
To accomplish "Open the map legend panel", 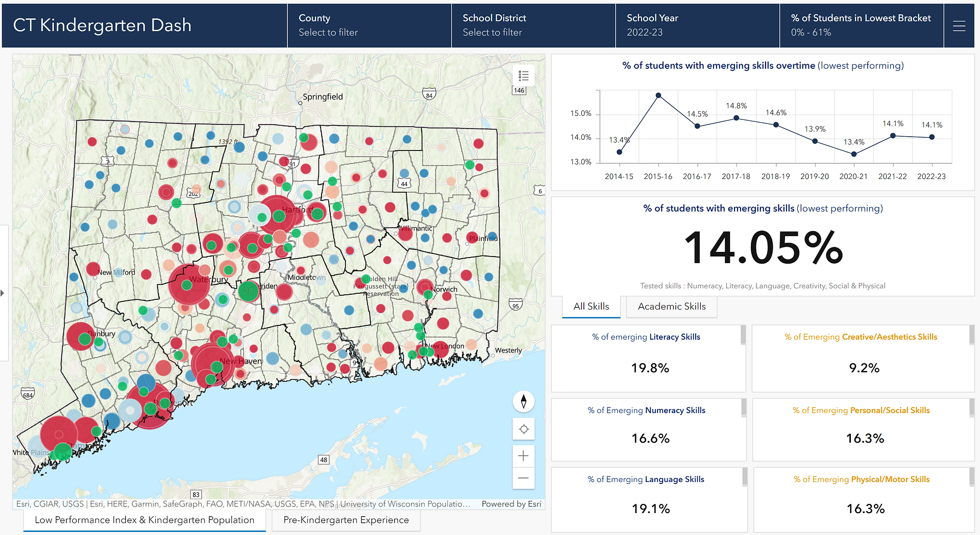I will click(523, 76).
